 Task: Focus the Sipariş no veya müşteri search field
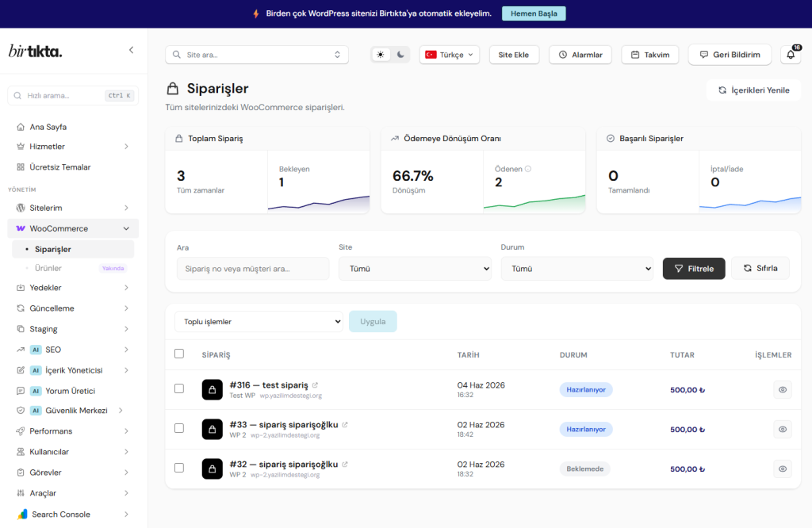pos(253,269)
